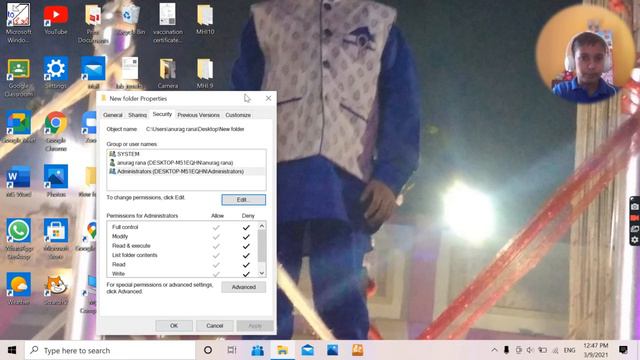Select anurag rana user entry
This screenshot has height=360, width=640.
tap(187, 162)
